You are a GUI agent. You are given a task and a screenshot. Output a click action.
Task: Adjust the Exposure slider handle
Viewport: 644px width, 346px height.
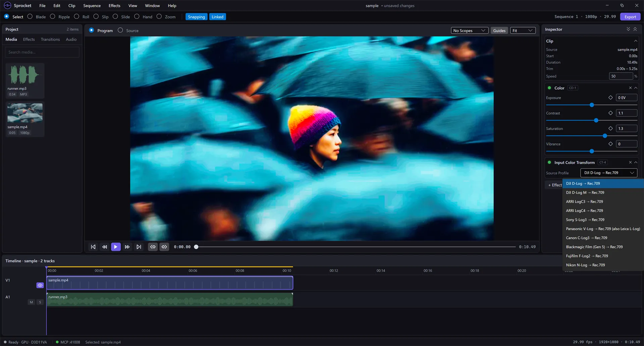tap(592, 105)
